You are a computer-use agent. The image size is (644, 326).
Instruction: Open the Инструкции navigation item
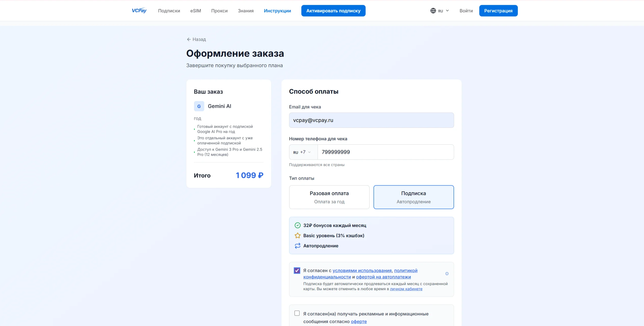point(277,11)
